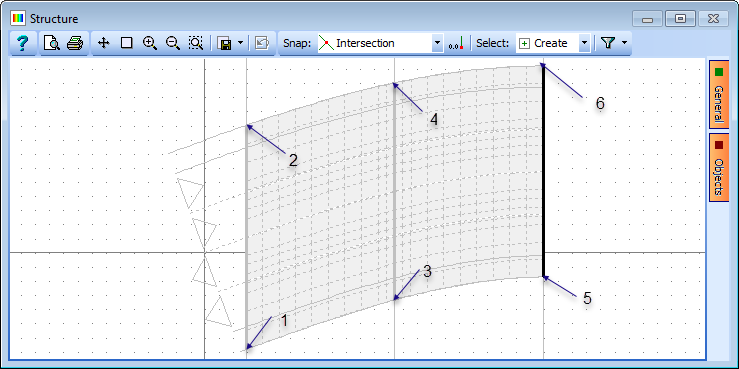Click the zoom in magnifier

pos(149,43)
